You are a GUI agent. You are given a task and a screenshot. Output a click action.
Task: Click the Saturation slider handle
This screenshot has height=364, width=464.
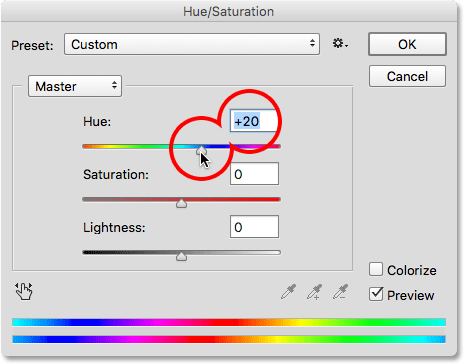181,203
